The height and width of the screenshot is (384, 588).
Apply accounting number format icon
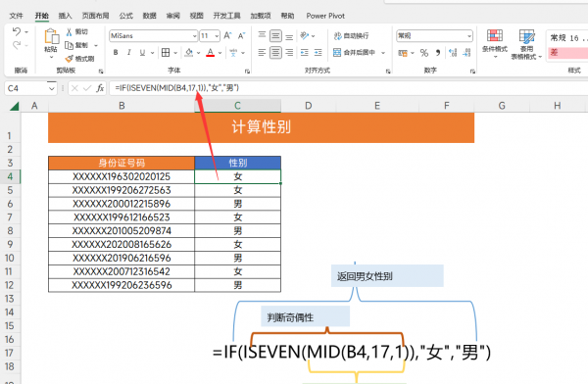[x=403, y=53]
